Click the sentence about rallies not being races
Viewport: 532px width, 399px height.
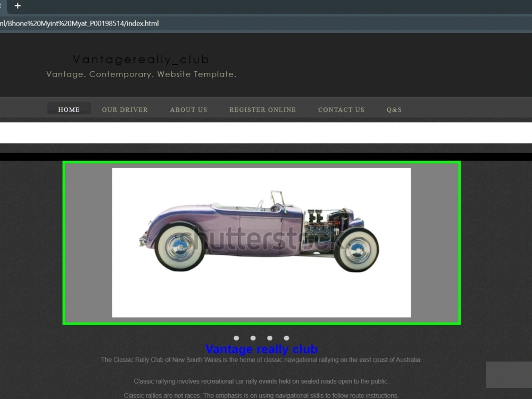261,395
